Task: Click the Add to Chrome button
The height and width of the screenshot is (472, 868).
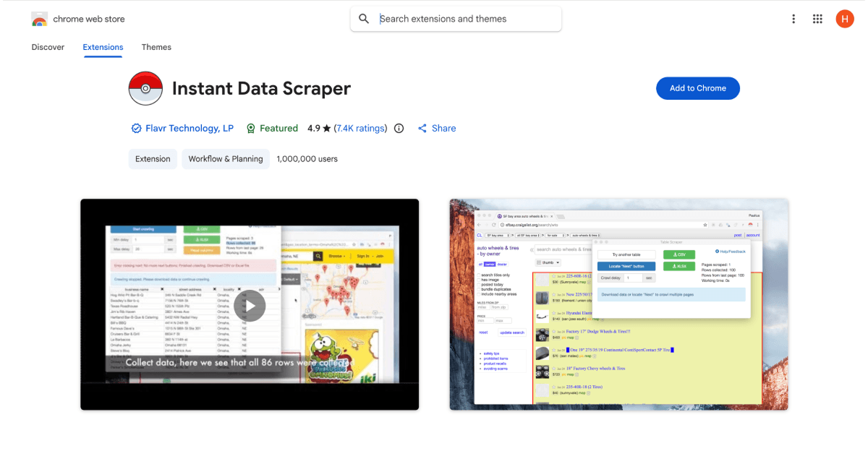Action: pyautogui.click(x=698, y=88)
